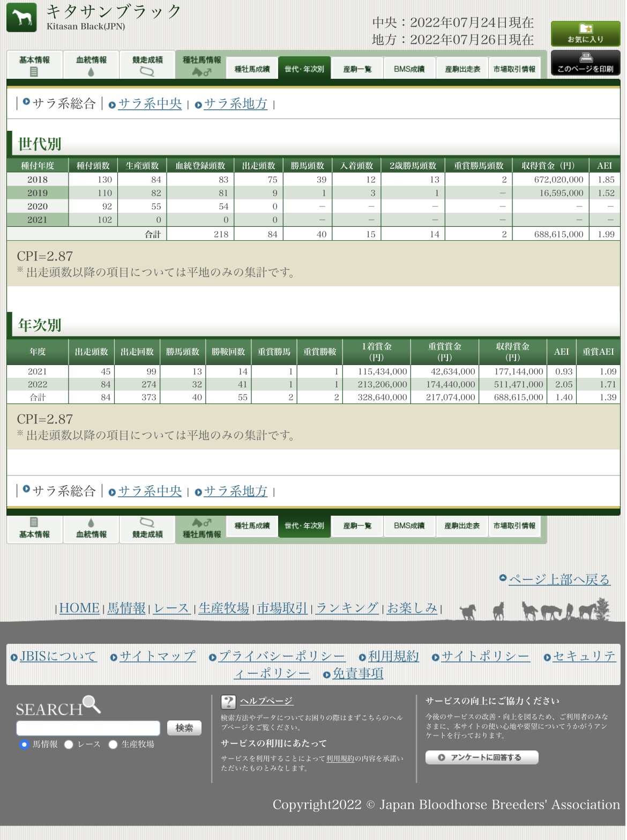The height and width of the screenshot is (840, 627).
Task: Select 馬情報 search radio button
Action: (24, 744)
